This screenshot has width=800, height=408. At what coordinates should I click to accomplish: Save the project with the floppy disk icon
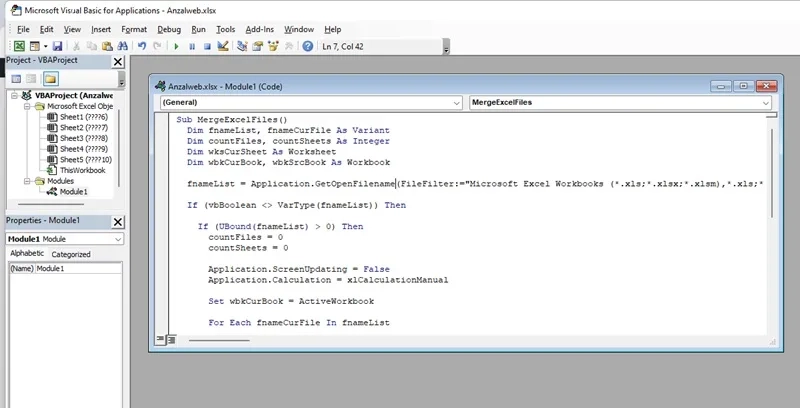57,46
